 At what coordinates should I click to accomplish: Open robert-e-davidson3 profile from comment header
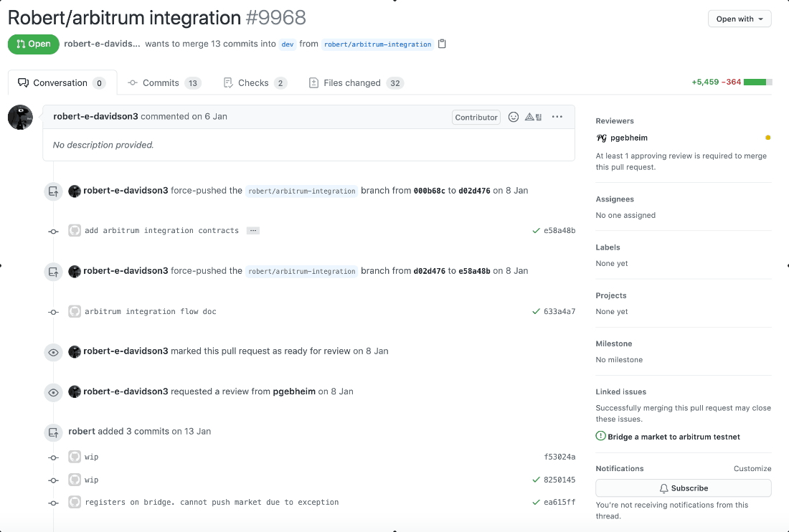[x=95, y=116]
